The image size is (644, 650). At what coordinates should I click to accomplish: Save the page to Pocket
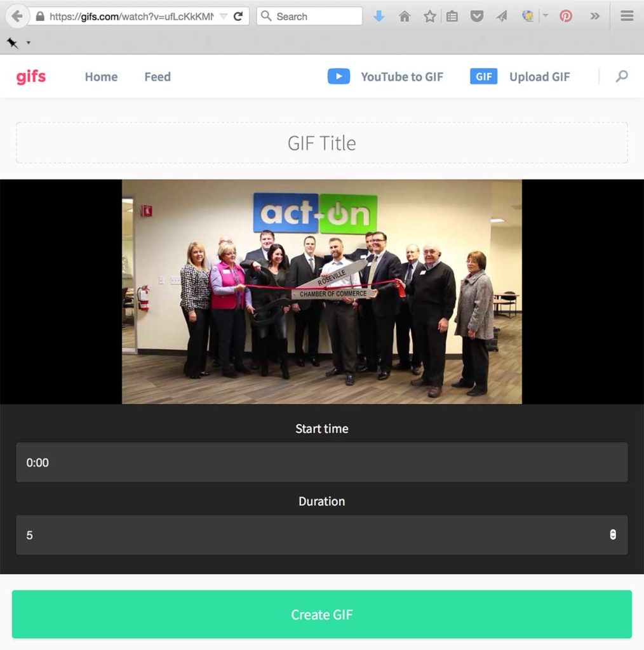[x=477, y=17]
